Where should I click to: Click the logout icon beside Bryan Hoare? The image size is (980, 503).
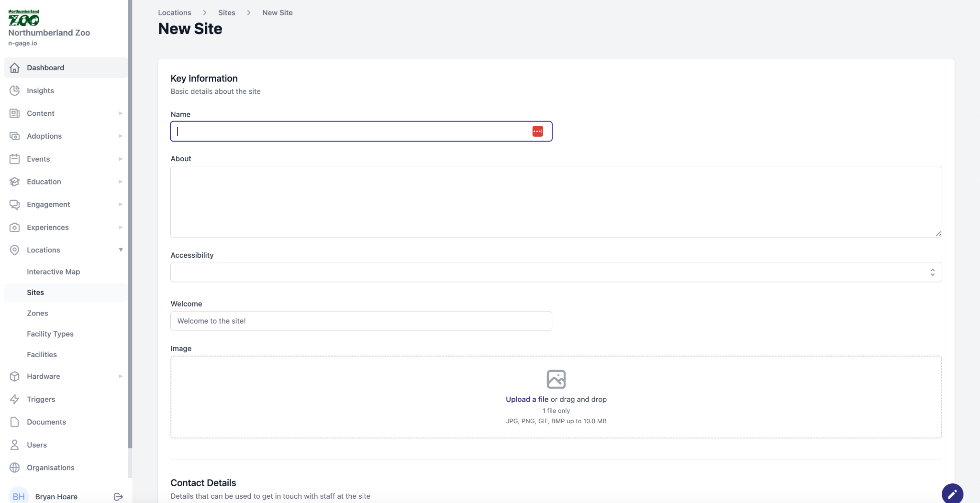pyautogui.click(x=119, y=497)
